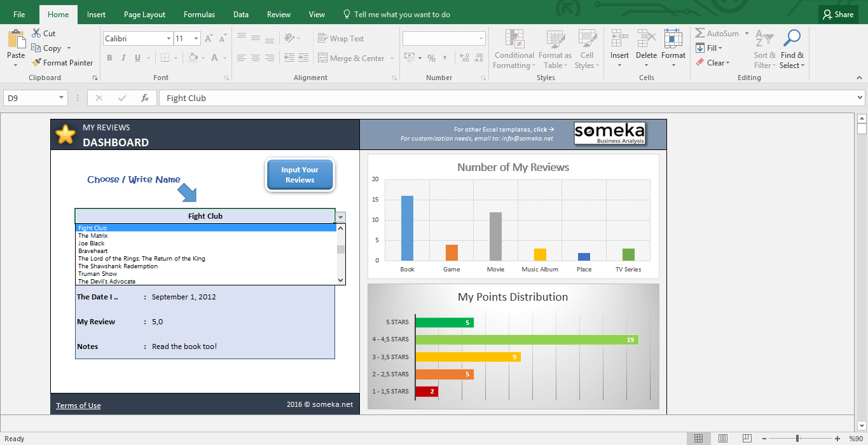Viewport: 868px width, 445px height.
Task: Open the Number Format dropdown
Action: click(x=480, y=39)
